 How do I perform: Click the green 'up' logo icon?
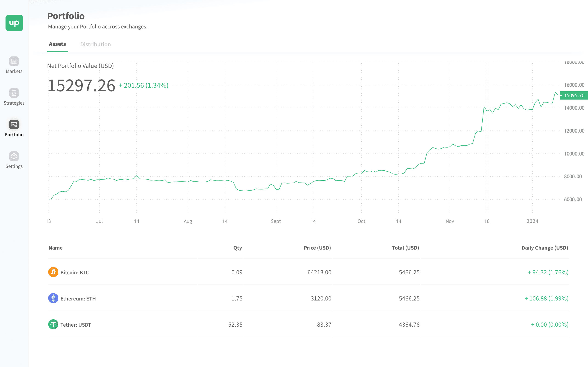[14, 23]
